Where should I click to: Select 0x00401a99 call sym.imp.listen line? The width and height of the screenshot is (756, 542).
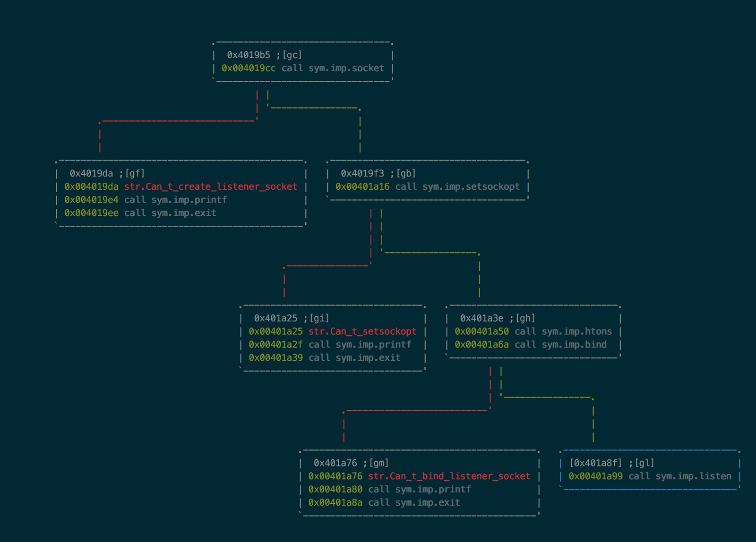click(x=650, y=477)
